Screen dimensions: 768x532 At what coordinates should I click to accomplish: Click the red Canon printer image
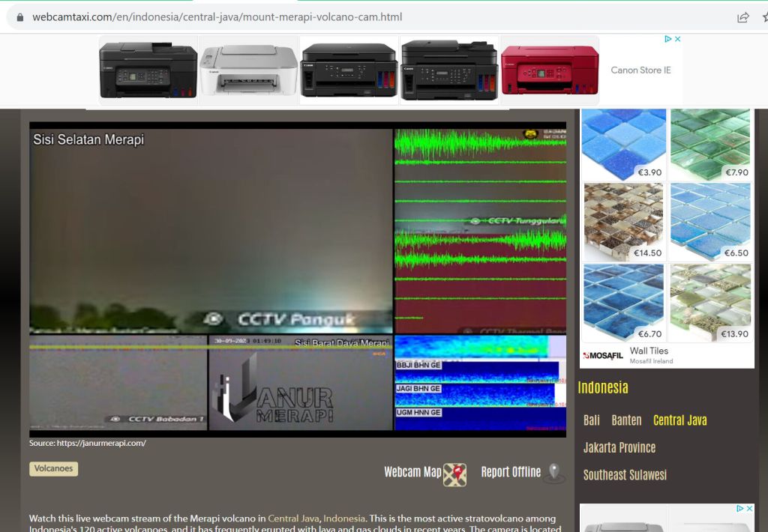coord(550,70)
